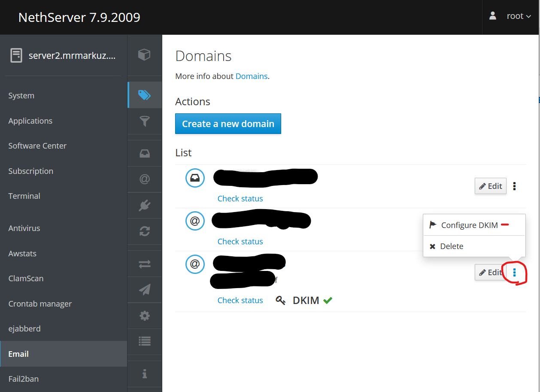Click the server host icon next to server2.mrmarkuz
The image size is (540, 392).
click(16, 55)
